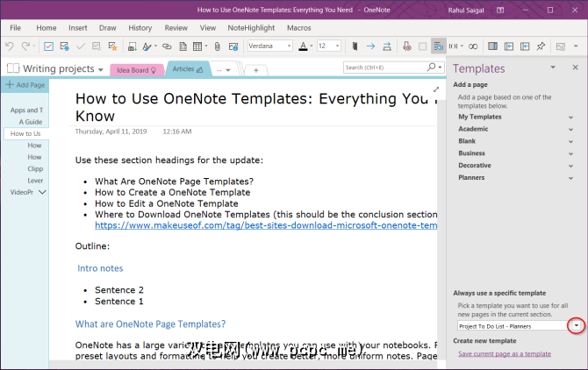Click the search magnifier icon
The image size is (588, 370).
[429, 68]
